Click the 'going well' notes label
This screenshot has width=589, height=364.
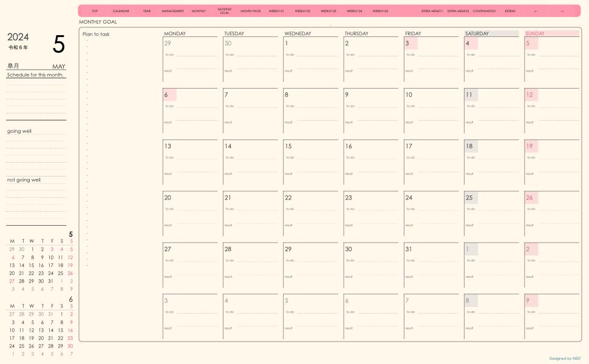pyautogui.click(x=19, y=131)
